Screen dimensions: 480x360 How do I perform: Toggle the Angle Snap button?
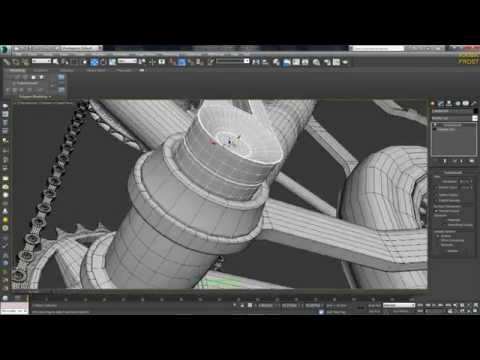pyautogui.click(x=182, y=62)
